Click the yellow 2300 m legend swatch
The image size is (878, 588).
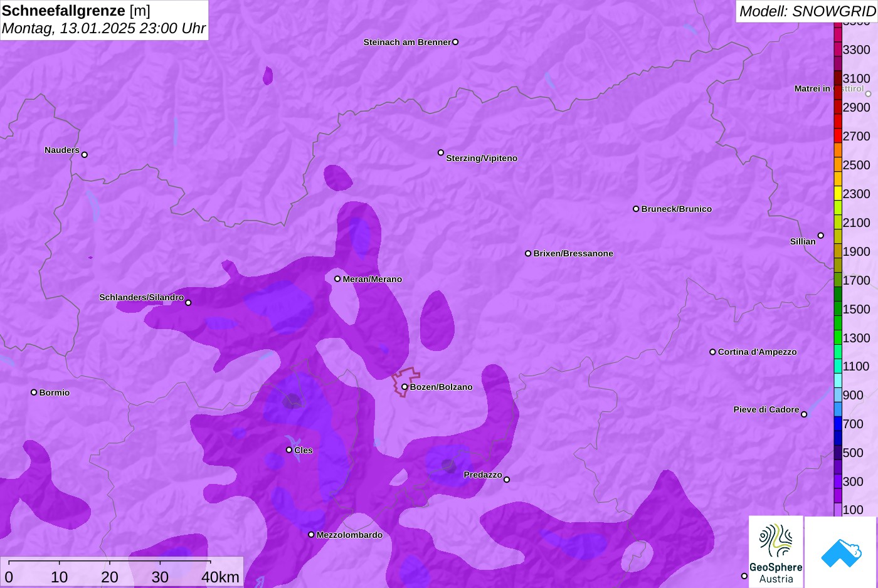(838, 194)
